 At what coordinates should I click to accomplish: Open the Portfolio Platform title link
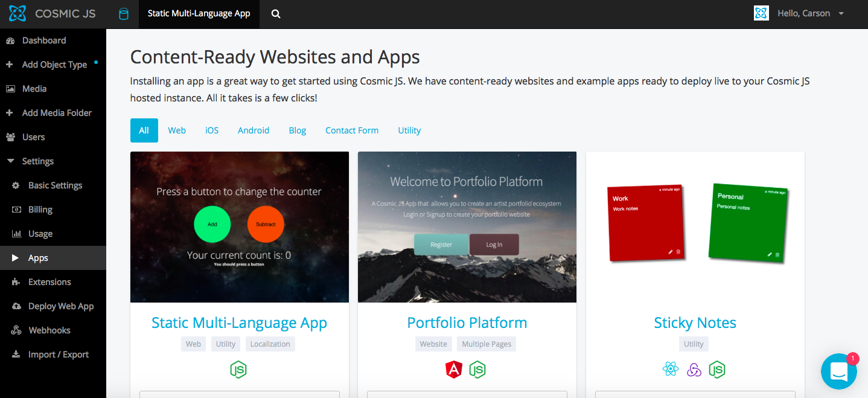(467, 323)
